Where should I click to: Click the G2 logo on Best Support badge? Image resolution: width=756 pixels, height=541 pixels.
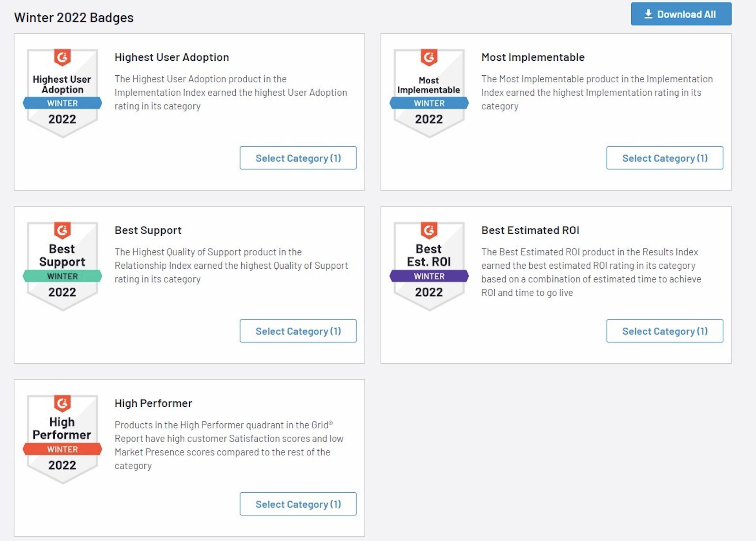[x=63, y=230]
